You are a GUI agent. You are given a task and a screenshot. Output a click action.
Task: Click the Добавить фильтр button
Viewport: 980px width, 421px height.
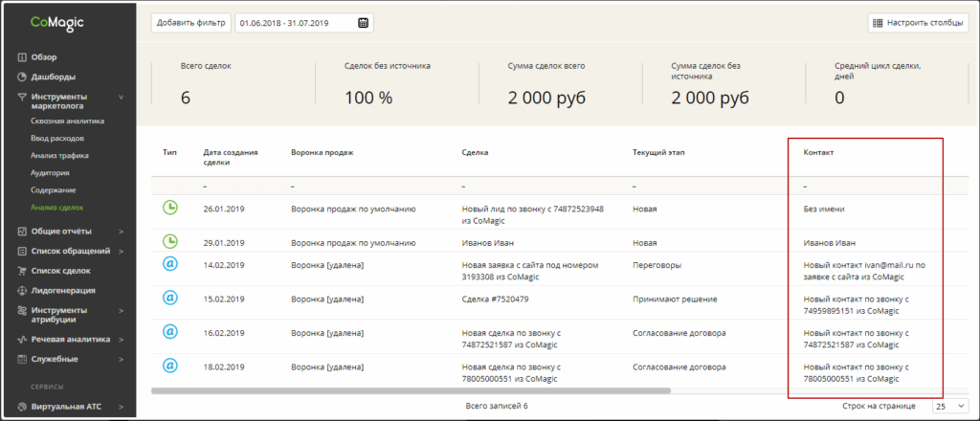[189, 22]
